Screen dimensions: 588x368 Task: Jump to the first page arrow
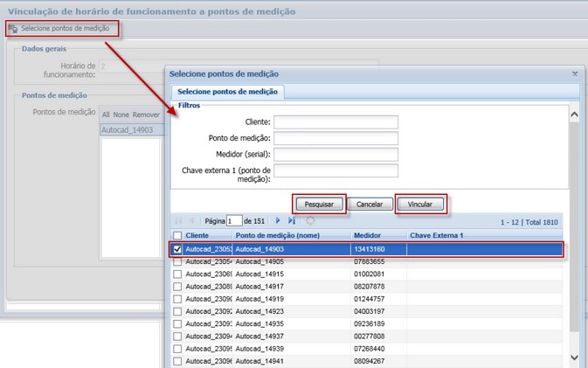point(179,221)
